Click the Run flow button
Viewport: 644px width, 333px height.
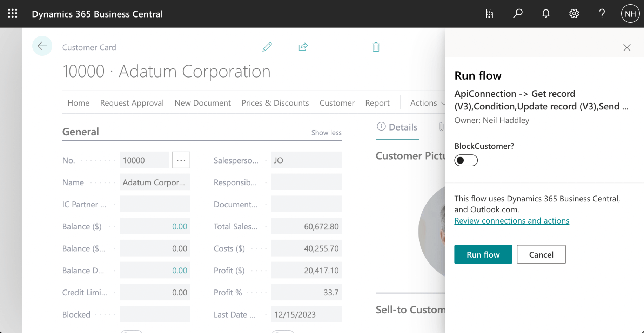(483, 254)
